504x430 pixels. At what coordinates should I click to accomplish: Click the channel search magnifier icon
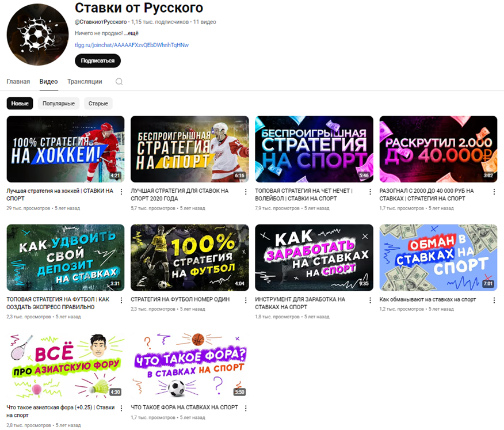(x=119, y=82)
